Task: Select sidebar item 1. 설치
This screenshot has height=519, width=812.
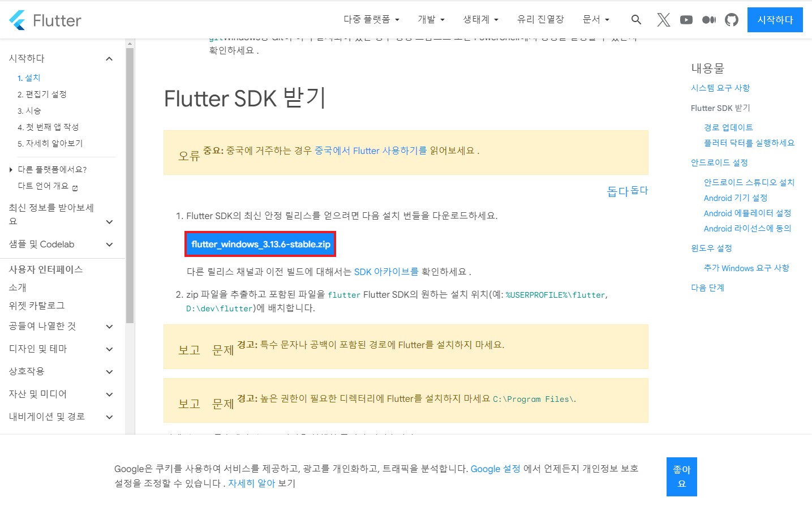Action: (x=29, y=78)
